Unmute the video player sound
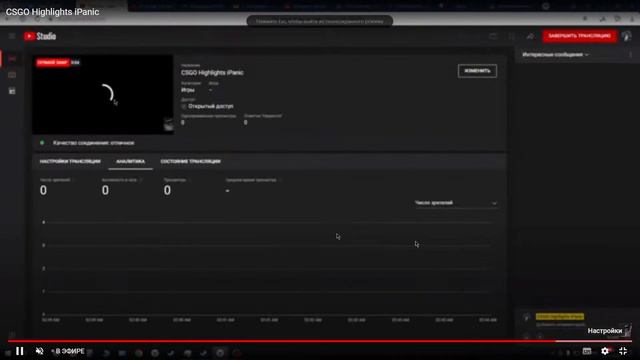The height and width of the screenshot is (360, 640). [40, 351]
